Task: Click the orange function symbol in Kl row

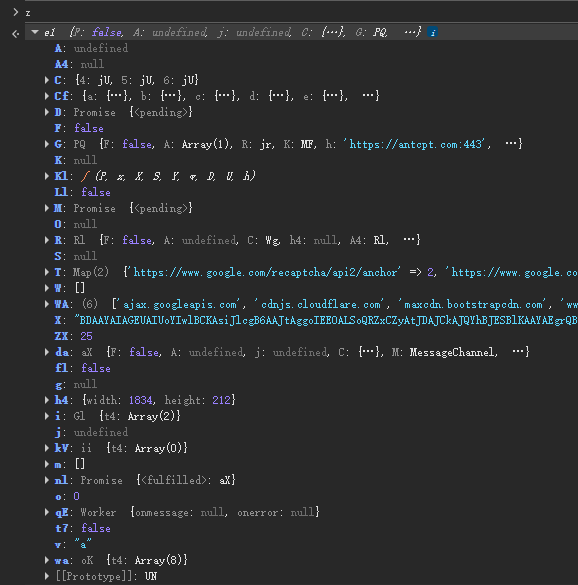Action: (x=85, y=176)
